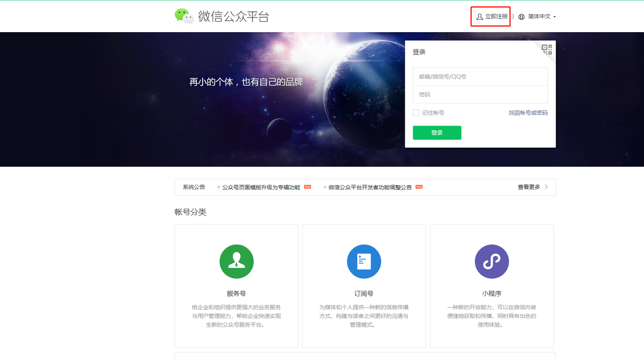The width and height of the screenshot is (644, 360).
Task: Select the blue 订阅号 subscription account icon
Action: coord(364,262)
